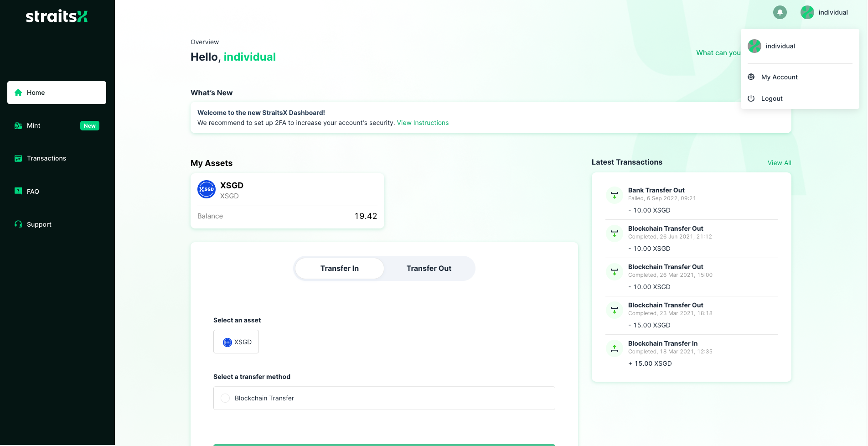Open Transactions in the sidebar
The width and height of the screenshot is (868, 446).
pyautogui.click(x=57, y=158)
